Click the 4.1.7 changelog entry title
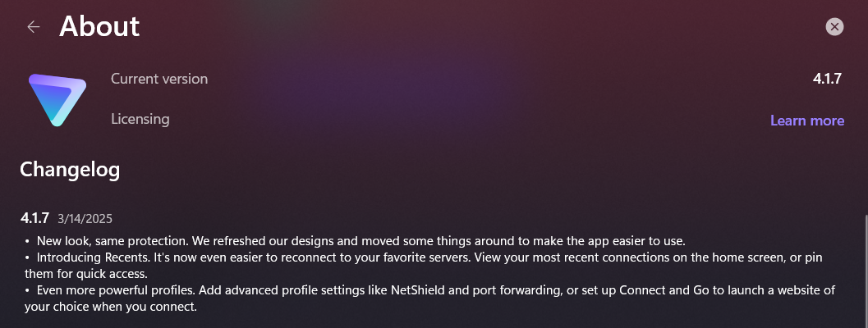Viewport: 868px width, 328px height. [35, 218]
